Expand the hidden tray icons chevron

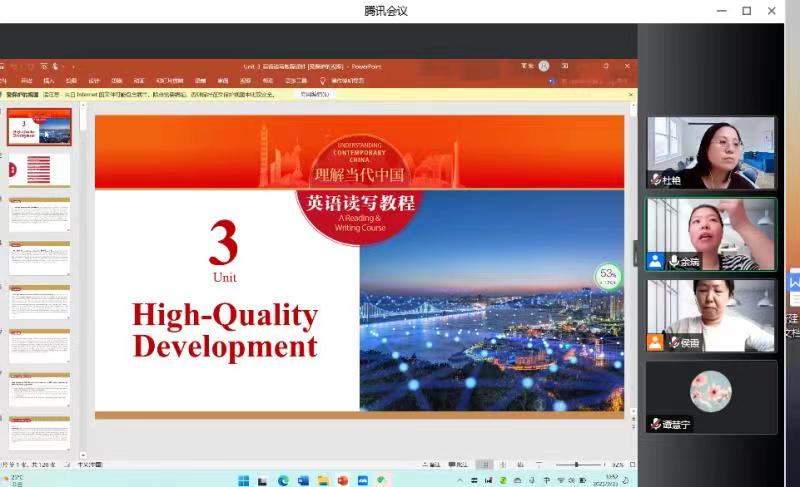(460, 480)
